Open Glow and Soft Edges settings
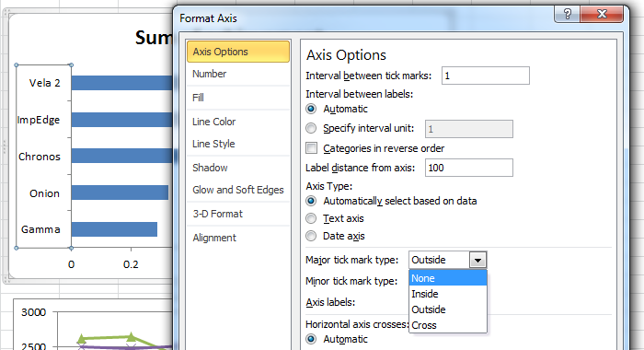 coord(238,190)
